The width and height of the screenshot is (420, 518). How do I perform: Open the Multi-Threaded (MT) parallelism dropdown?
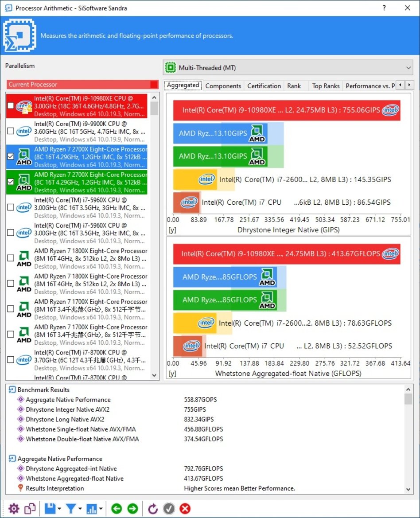[288, 68]
